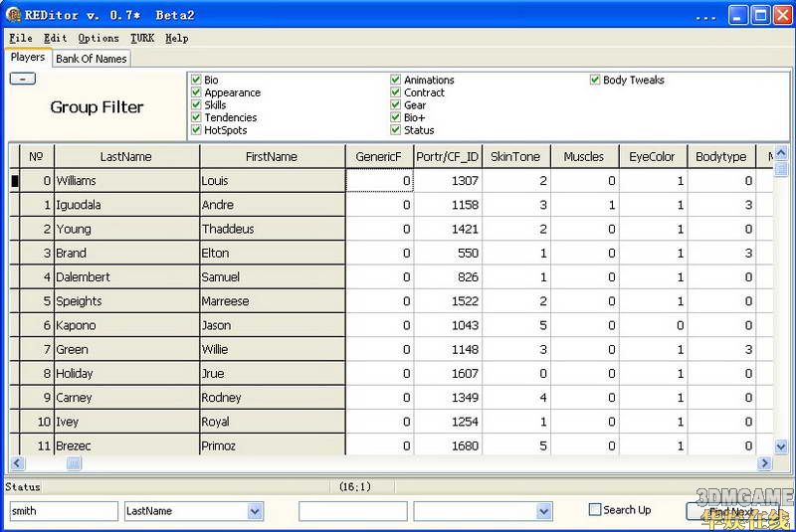Switch to the Bank Of Names tab
The width and height of the screenshot is (796, 532).
(92, 59)
